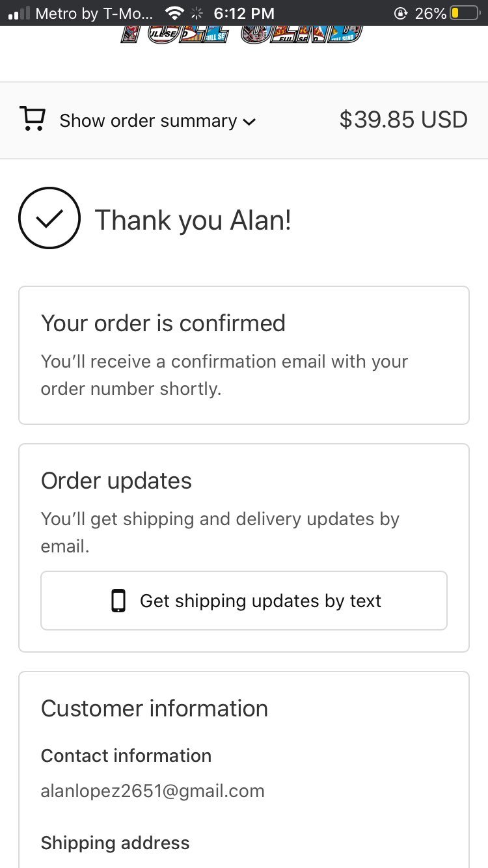Tap the Customer information heading
Screen dimensions: 488x868
tap(154, 709)
